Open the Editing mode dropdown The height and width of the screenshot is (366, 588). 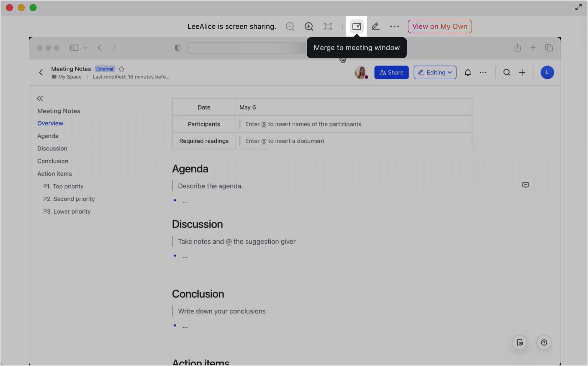[435, 72]
